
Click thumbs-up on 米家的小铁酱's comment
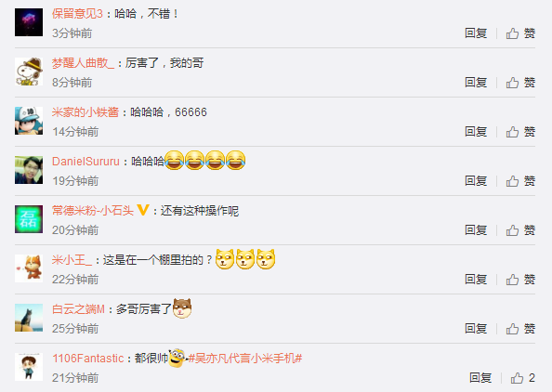point(520,132)
